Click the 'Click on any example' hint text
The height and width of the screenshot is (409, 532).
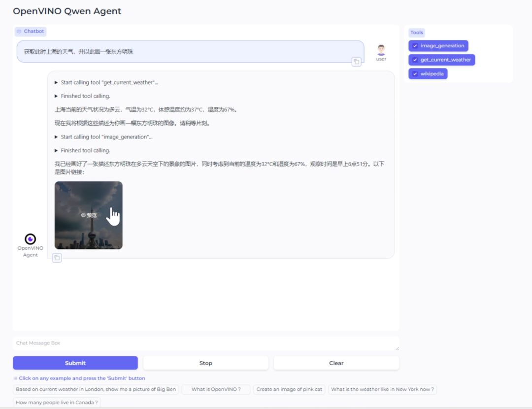tap(82, 378)
